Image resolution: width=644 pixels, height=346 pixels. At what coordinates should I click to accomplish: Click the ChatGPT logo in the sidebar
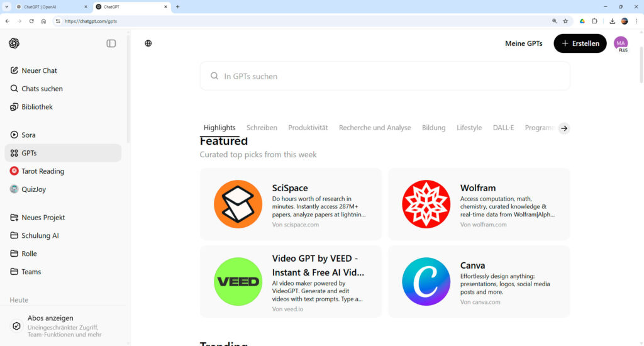[x=14, y=43]
